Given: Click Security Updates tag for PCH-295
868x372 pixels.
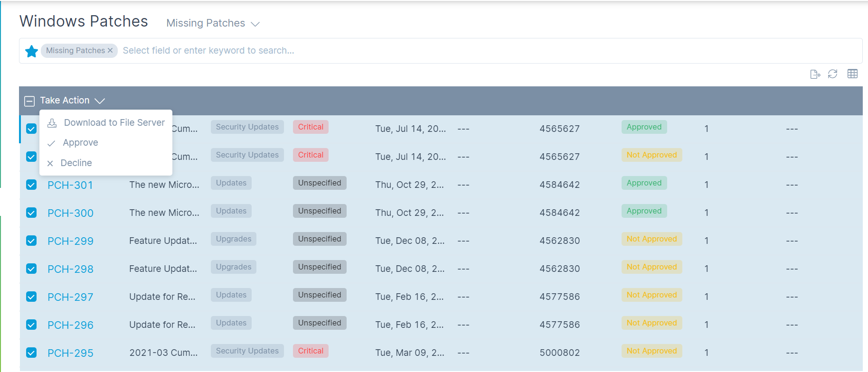Looking at the screenshot, I should coord(247,351).
